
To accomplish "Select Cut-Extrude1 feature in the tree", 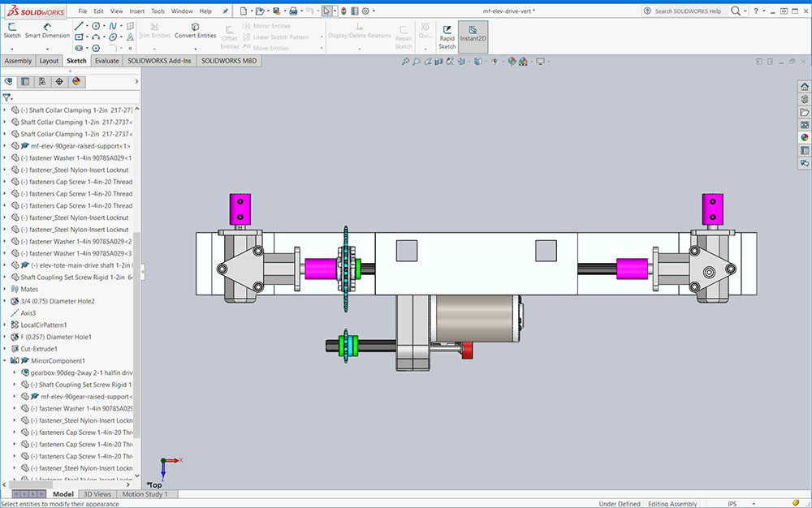I will pyautogui.click(x=40, y=348).
